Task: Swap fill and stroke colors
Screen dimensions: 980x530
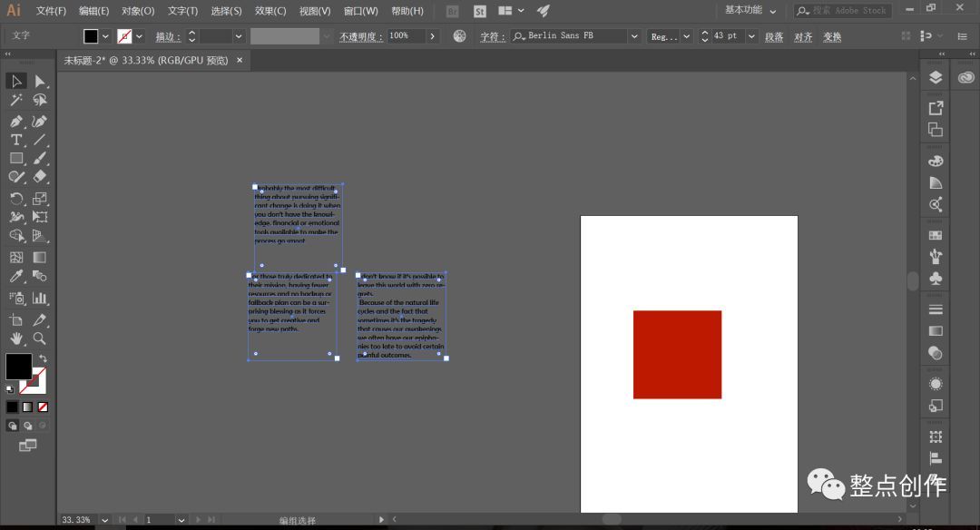Action: tap(43, 358)
